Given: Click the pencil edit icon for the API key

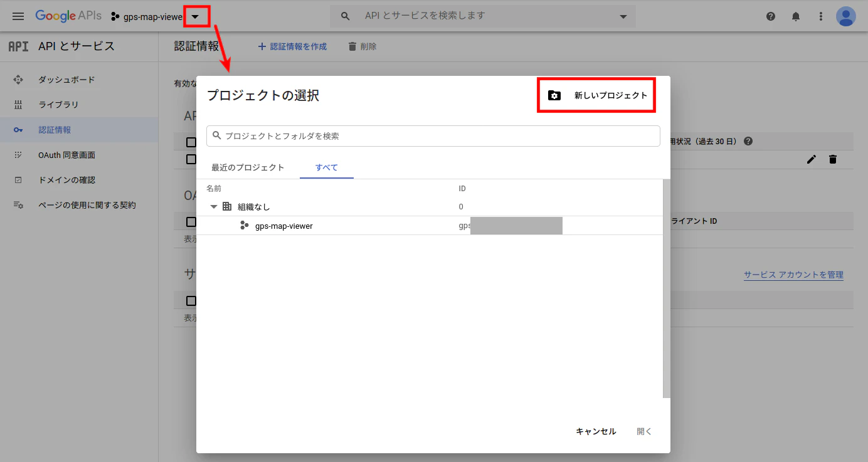Looking at the screenshot, I should pos(812,159).
